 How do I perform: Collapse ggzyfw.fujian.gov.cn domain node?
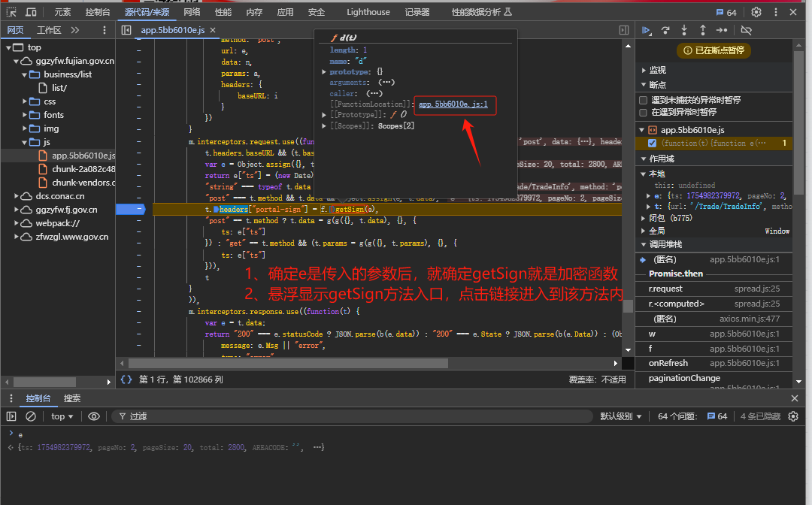pyautogui.click(x=16, y=61)
